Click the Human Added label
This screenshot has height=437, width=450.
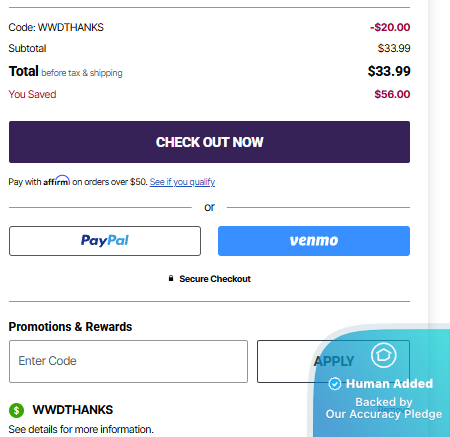pyautogui.click(x=389, y=384)
